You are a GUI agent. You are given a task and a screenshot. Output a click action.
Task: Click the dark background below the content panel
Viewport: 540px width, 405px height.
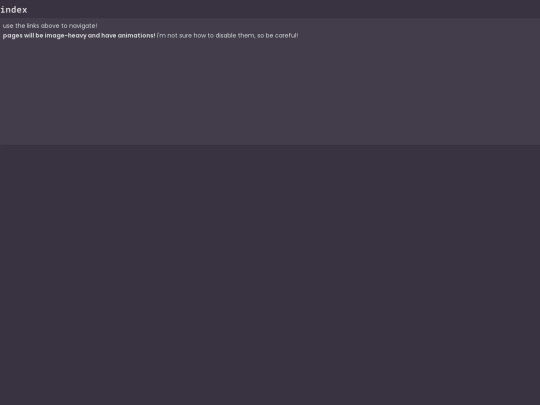(270, 275)
